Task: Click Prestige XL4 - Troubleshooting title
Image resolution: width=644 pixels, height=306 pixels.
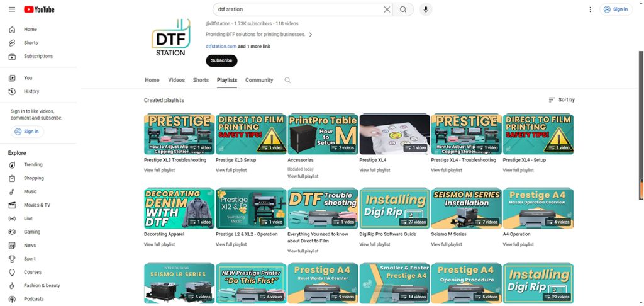Action: (464, 160)
